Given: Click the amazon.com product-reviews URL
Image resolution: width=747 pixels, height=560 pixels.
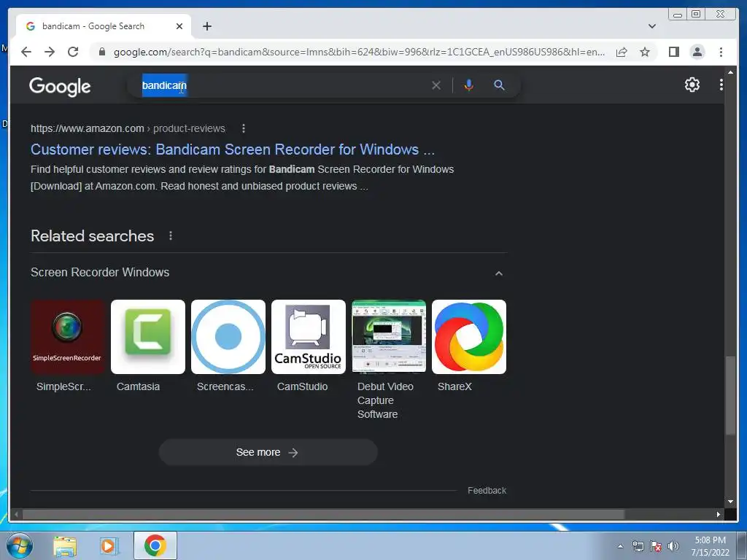Looking at the screenshot, I should coord(128,128).
